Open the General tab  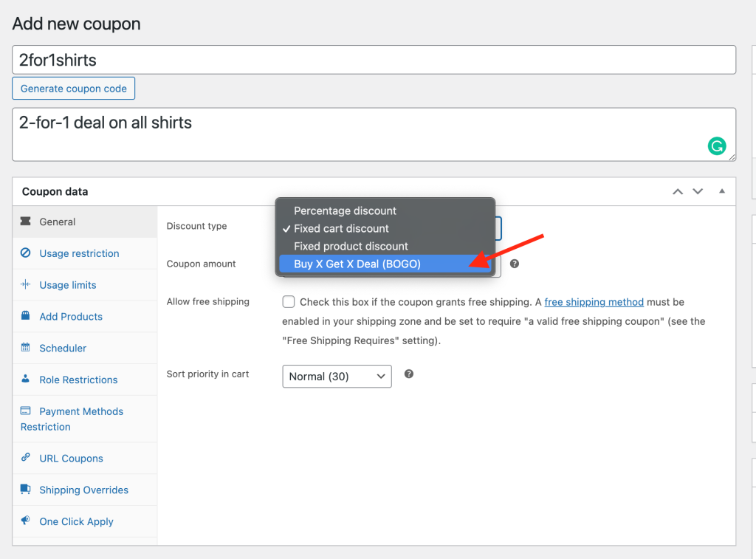tap(85, 222)
